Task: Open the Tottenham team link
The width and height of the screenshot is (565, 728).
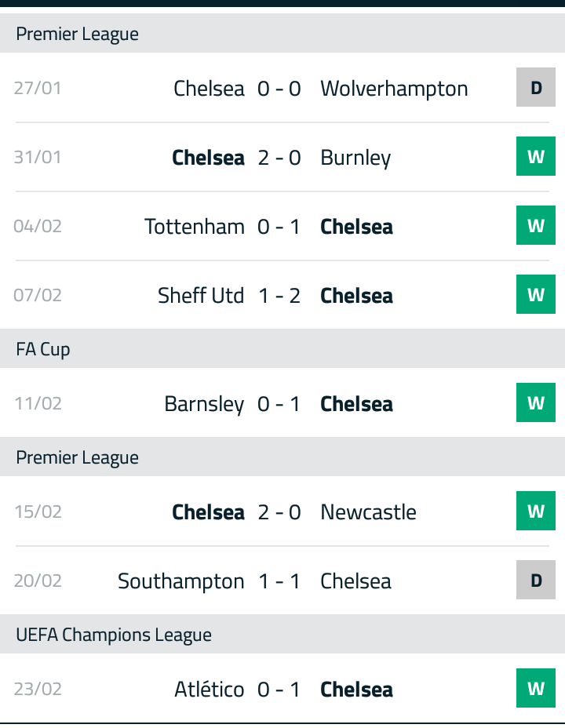Action: (x=195, y=227)
